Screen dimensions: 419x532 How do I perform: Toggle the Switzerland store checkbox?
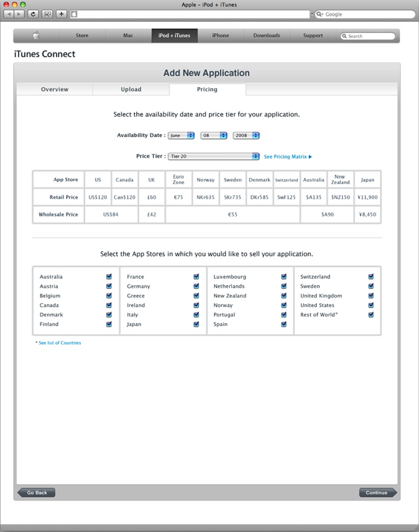(x=371, y=276)
